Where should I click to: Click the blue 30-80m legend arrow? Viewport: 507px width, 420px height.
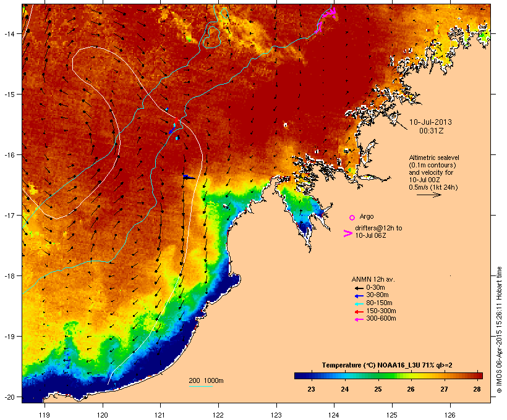[359, 296]
